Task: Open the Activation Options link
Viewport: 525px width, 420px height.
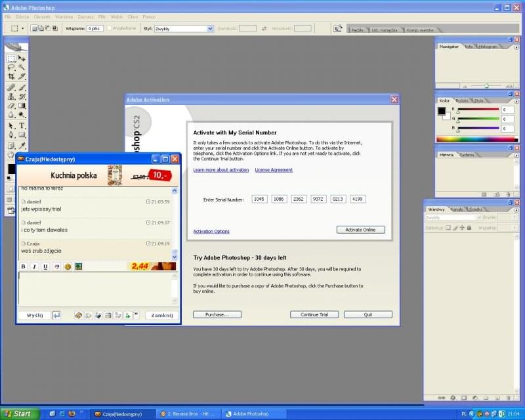Action: [211, 232]
